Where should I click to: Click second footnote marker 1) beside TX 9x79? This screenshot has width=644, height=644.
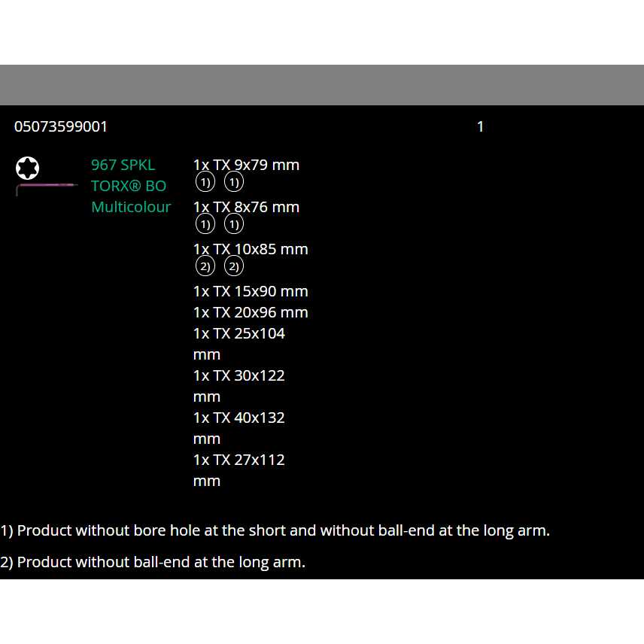(233, 181)
